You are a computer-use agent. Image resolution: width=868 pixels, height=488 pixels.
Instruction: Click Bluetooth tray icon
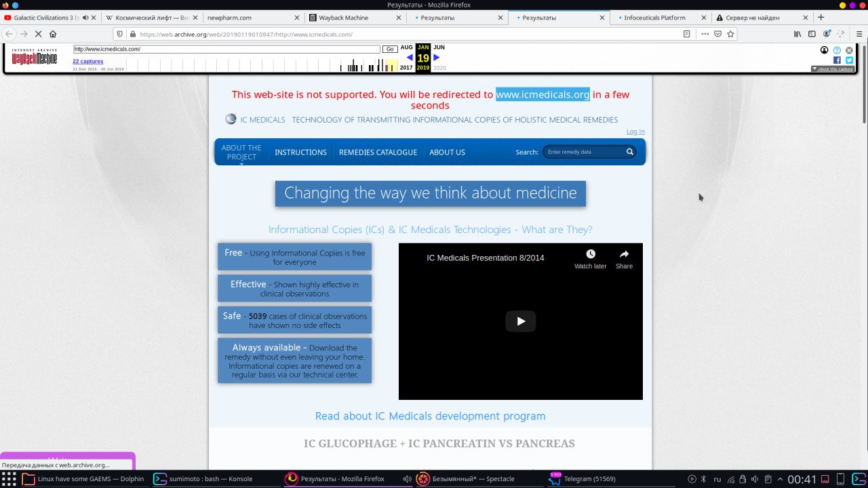[703, 479]
